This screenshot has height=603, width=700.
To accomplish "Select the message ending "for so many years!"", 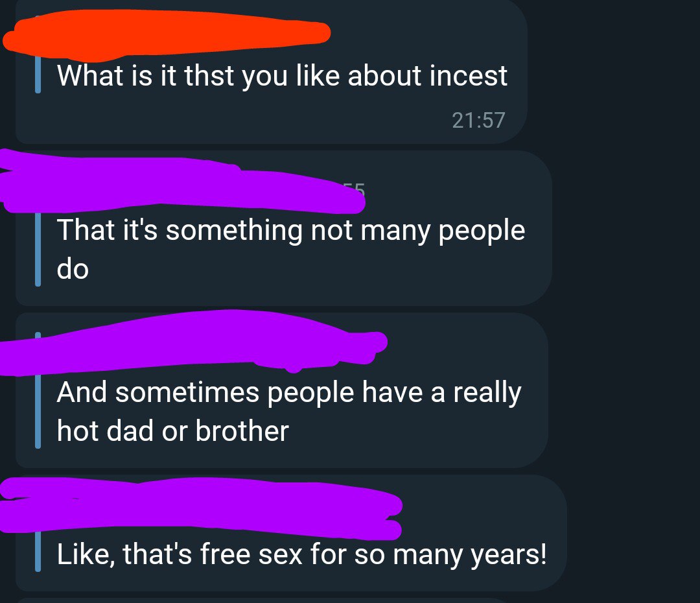I will coord(301,556).
